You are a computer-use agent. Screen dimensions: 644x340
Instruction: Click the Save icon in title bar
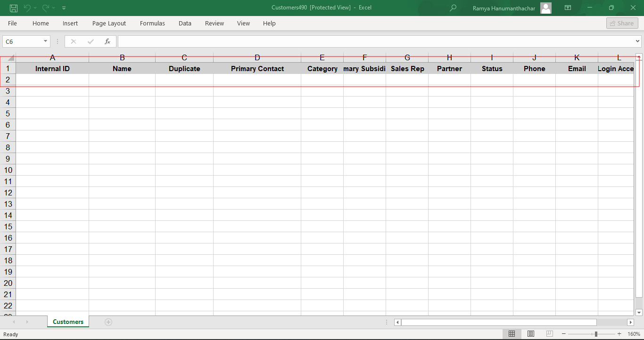(x=14, y=8)
